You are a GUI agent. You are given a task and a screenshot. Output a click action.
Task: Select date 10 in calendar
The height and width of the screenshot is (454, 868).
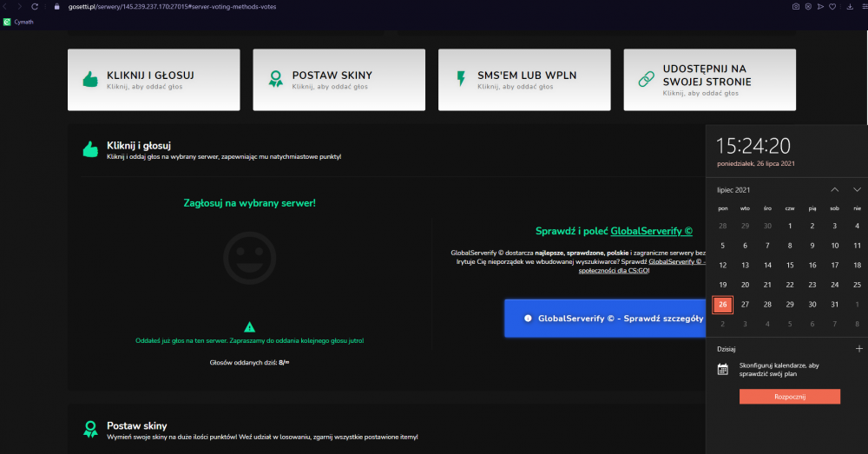(x=835, y=246)
